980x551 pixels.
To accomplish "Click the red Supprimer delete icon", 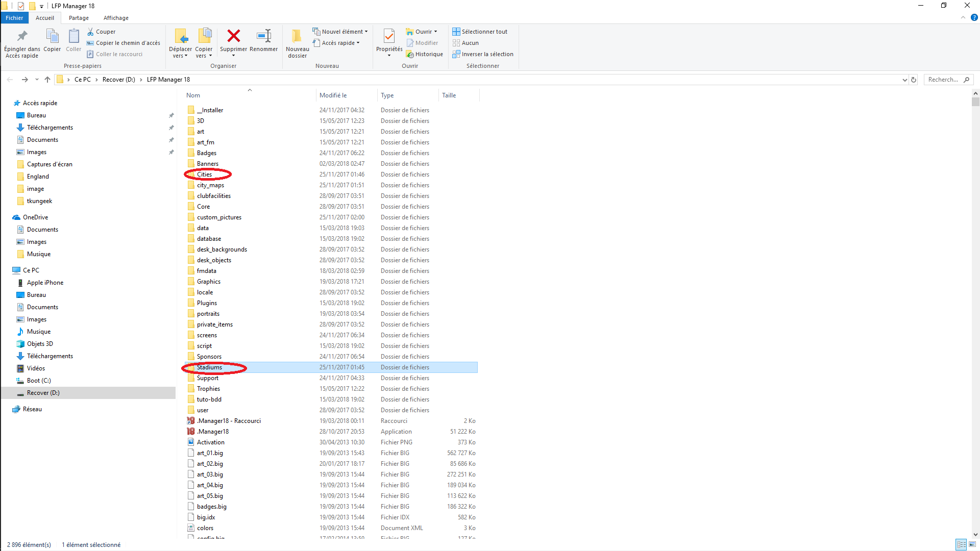I will pyautogui.click(x=234, y=36).
